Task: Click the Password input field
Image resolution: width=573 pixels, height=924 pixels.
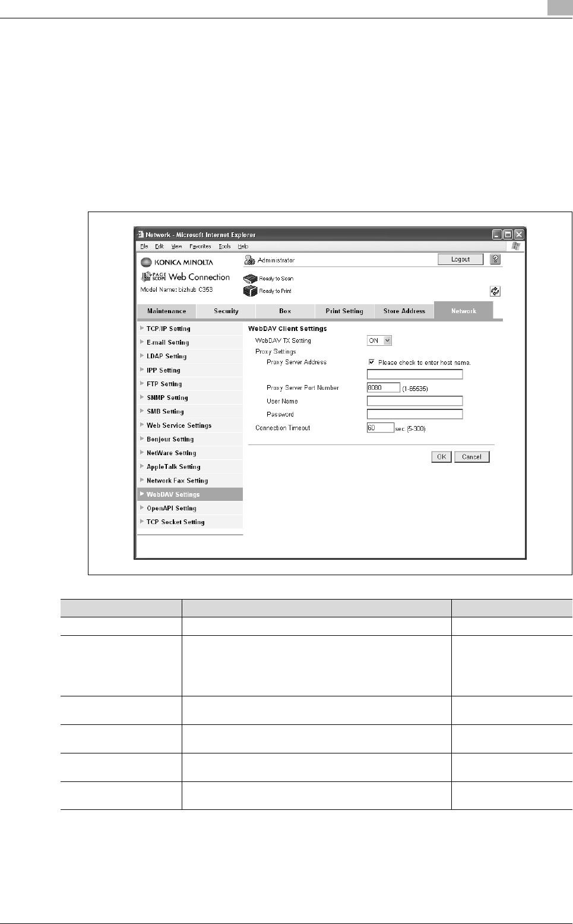Action: coord(414,414)
